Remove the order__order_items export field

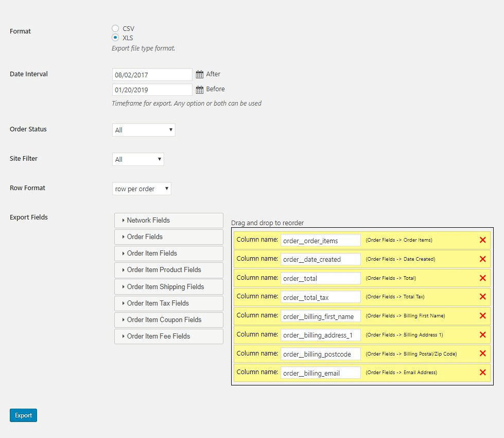coord(482,240)
